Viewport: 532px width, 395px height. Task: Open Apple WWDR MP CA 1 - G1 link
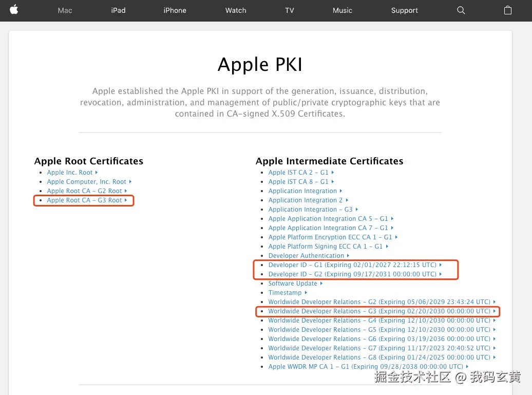[369, 367]
